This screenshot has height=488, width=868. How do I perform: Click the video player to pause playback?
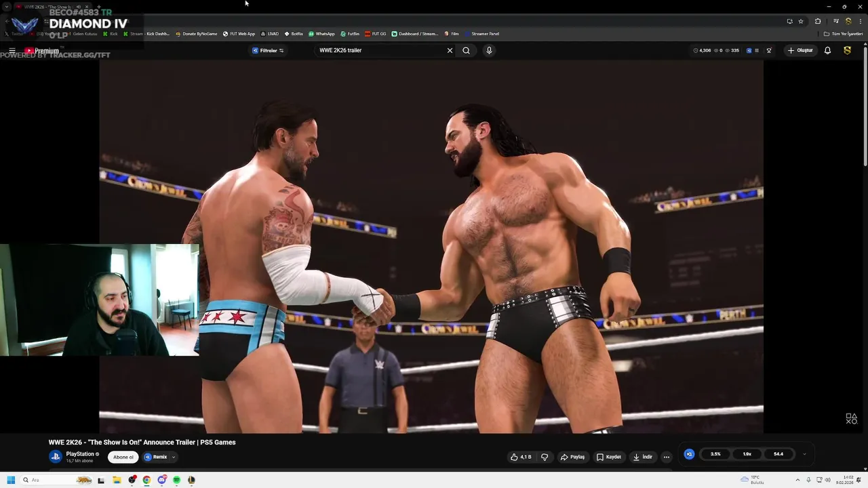pos(431,247)
